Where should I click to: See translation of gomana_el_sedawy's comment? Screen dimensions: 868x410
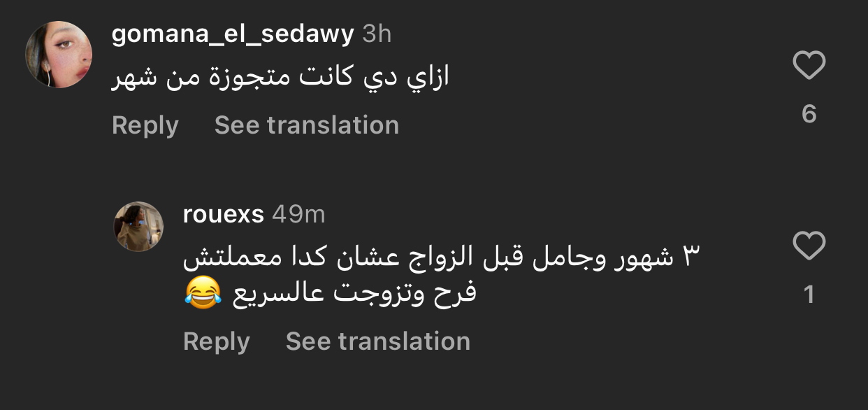[x=306, y=125]
